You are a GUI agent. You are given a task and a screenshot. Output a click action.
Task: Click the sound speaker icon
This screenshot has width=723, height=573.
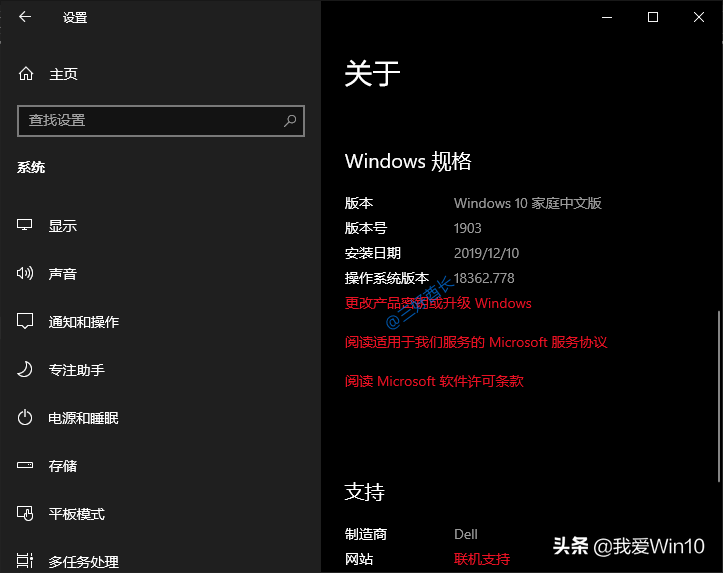[x=25, y=273]
